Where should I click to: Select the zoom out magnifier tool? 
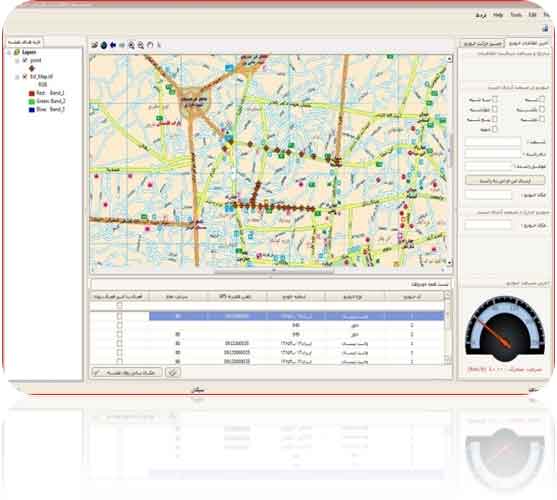pyautogui.click(x=141, y=45)
